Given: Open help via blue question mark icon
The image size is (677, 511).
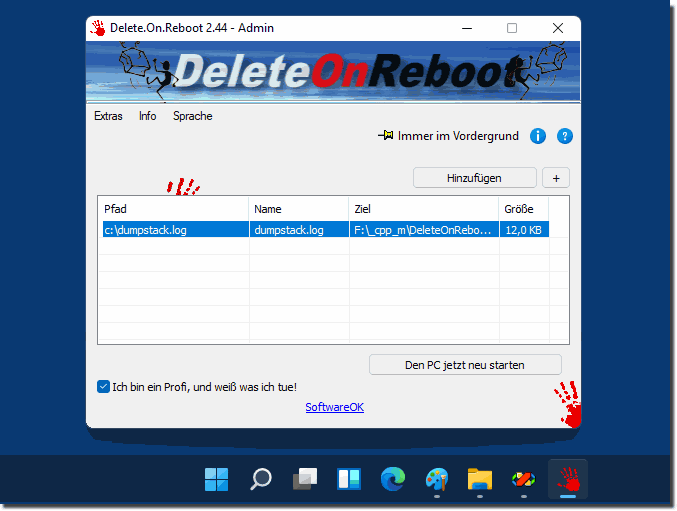Looking at the screenshot, I should point(565,136).
